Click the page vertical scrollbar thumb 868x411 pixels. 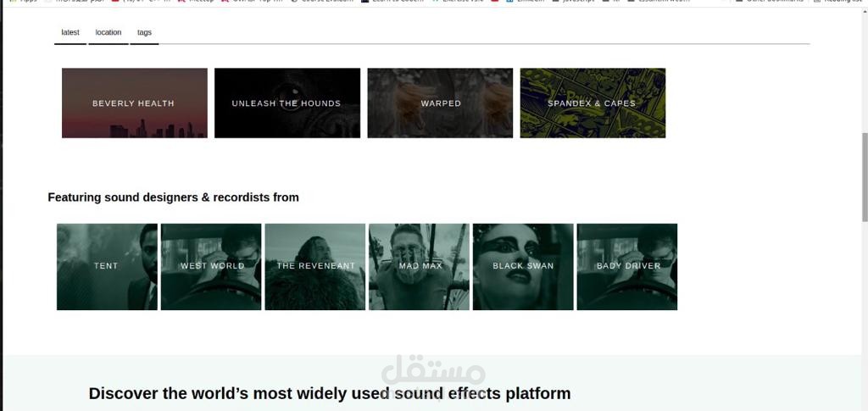[865, 177]
